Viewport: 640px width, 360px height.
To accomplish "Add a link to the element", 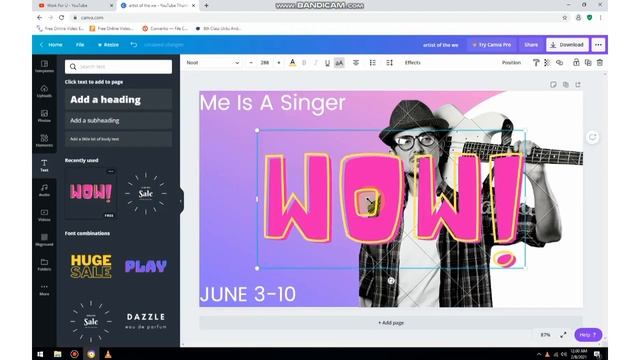I will (560, 62).
